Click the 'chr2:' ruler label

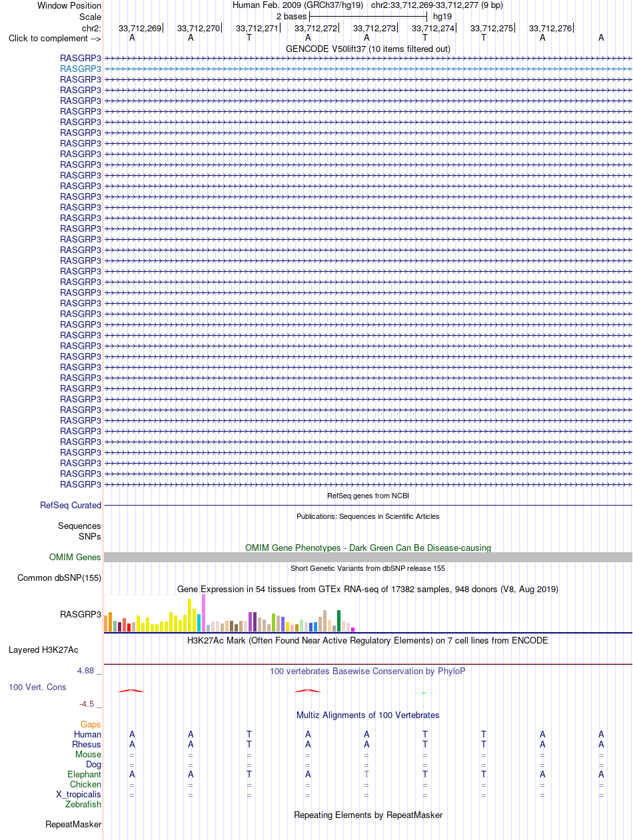[x=91, y=28]
